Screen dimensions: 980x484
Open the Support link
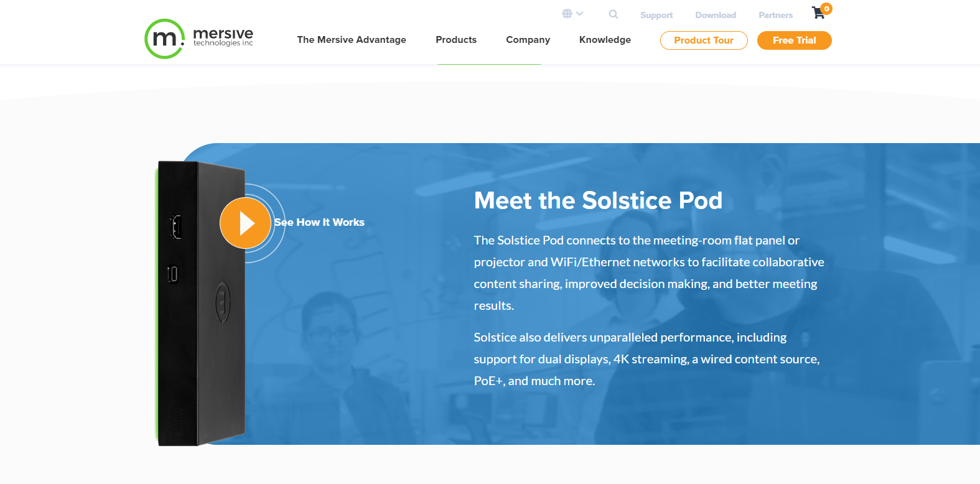656,15
